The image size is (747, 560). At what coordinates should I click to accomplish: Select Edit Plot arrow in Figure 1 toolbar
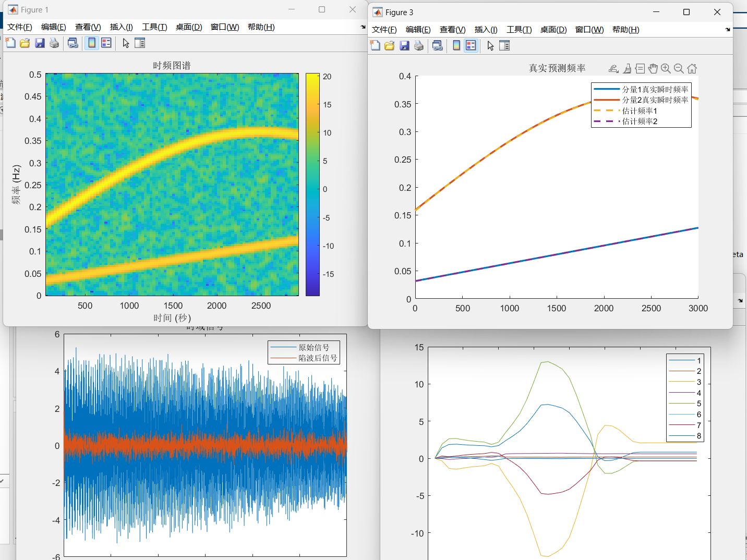click(126, 43)
